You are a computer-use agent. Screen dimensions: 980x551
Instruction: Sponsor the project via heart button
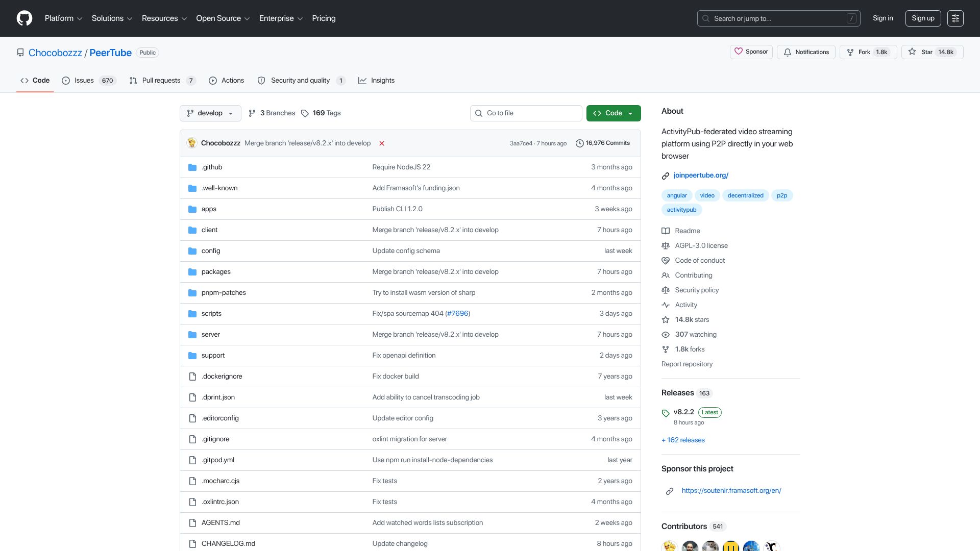(751, 52)
